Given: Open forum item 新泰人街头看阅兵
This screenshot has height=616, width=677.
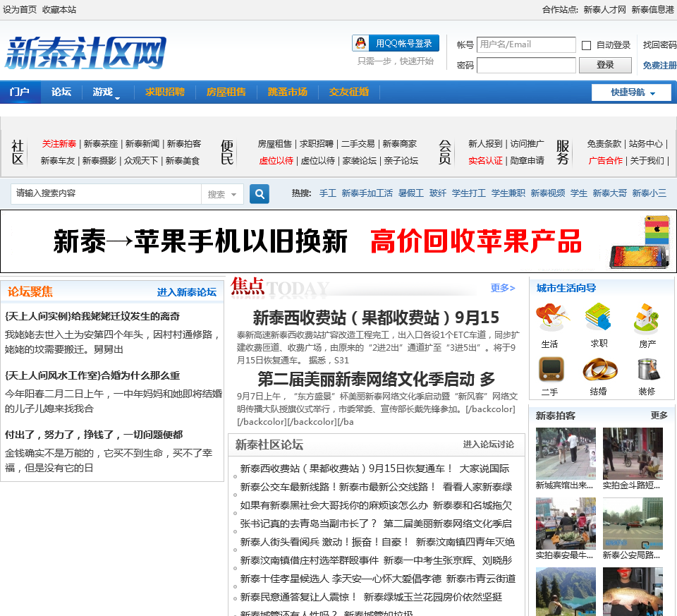Looking at the screenshot, I should point(324,542).
